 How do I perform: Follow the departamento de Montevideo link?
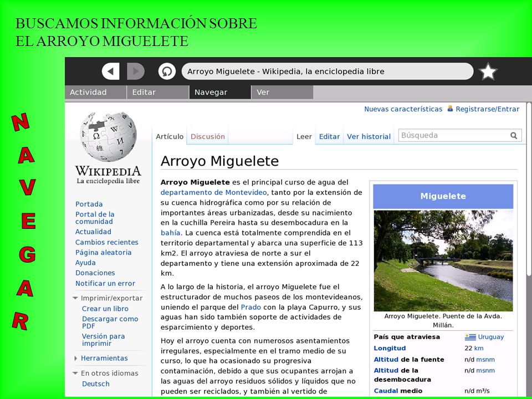214,192
